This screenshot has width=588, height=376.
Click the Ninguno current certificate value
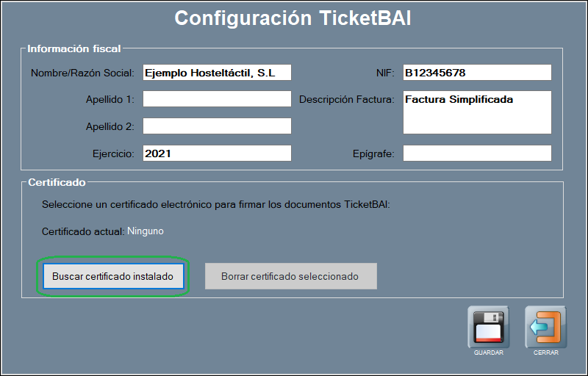click(146, 231)
